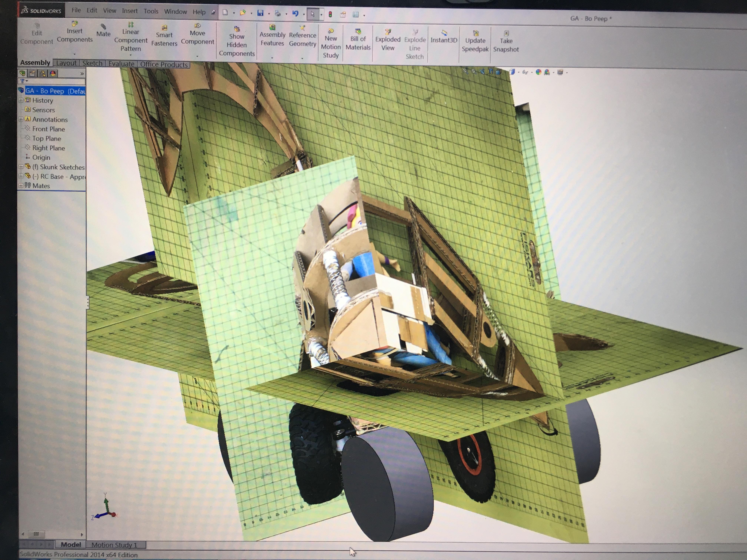Select Smart Fasteners tool
This screenshot has height=560, width=747.
pyautogui.click(x=164, y=28)
